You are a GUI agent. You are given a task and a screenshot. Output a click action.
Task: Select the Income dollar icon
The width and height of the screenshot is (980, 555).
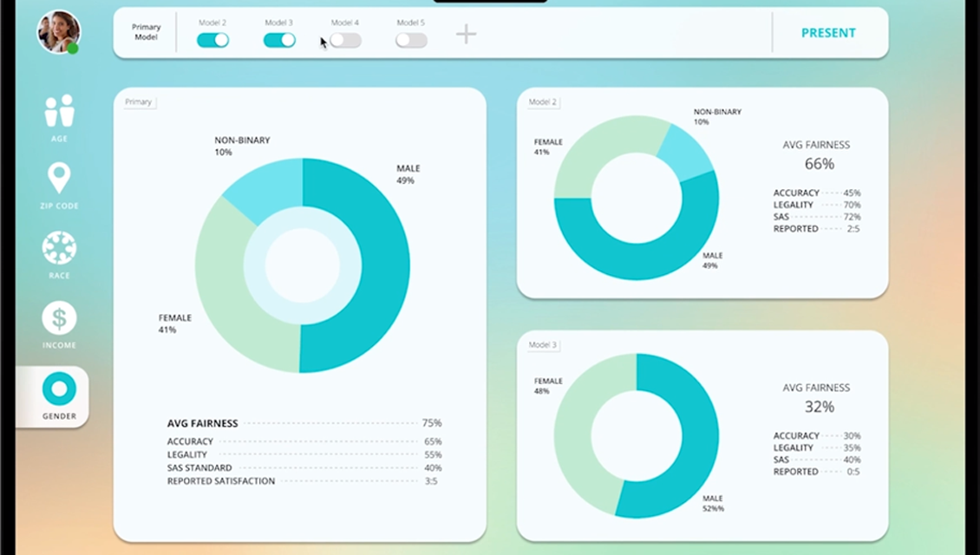[59, 318]
